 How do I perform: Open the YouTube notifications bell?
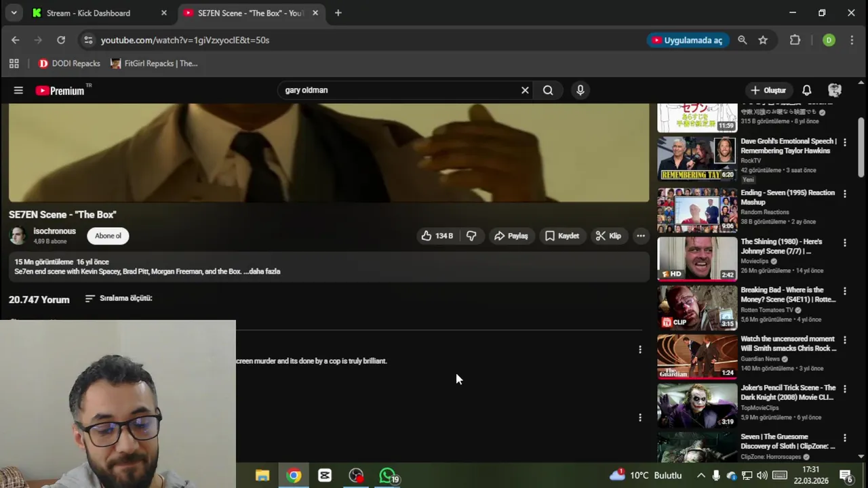807,90
